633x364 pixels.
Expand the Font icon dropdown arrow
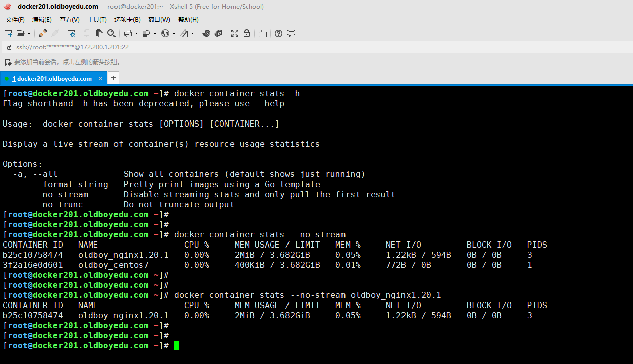[x=192, y=34]
